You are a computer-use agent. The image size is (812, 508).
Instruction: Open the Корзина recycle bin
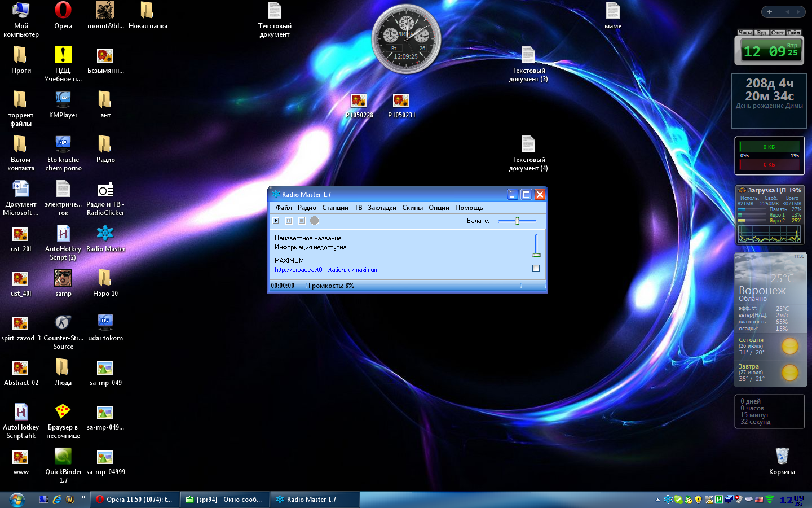coord(782,461)
